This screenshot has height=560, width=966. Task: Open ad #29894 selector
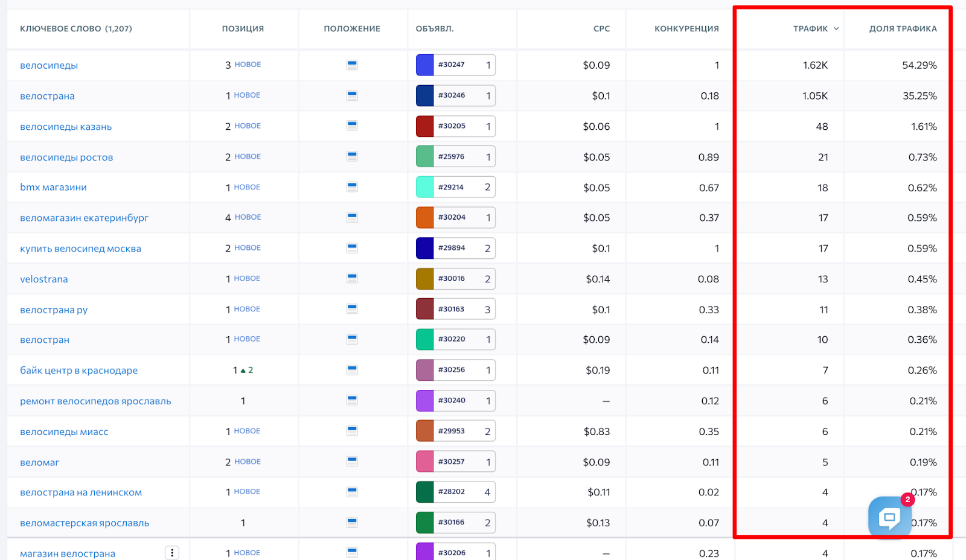(456, 248)
